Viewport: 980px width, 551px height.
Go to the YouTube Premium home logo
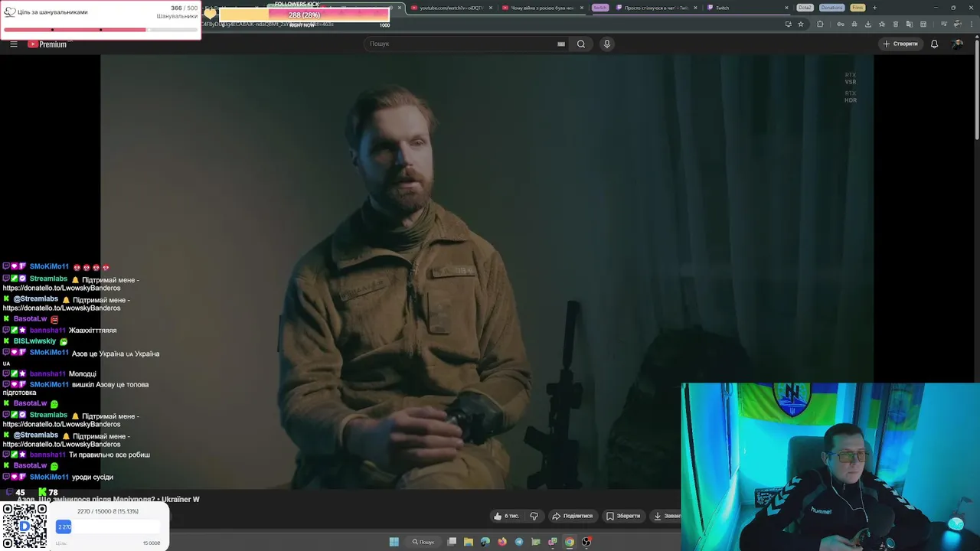[47, 44]
